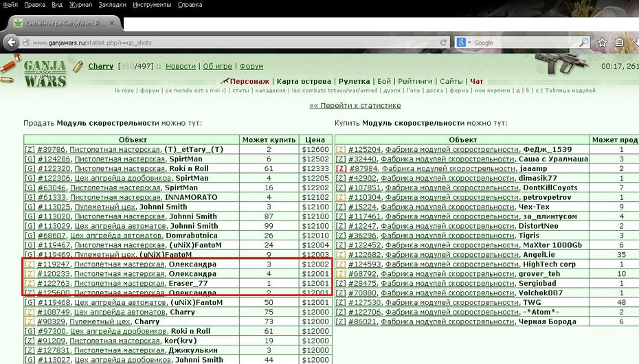This screenshot has height=364, width=639.
Task: Click the browser back arrow button
Action: click(12, 43)
